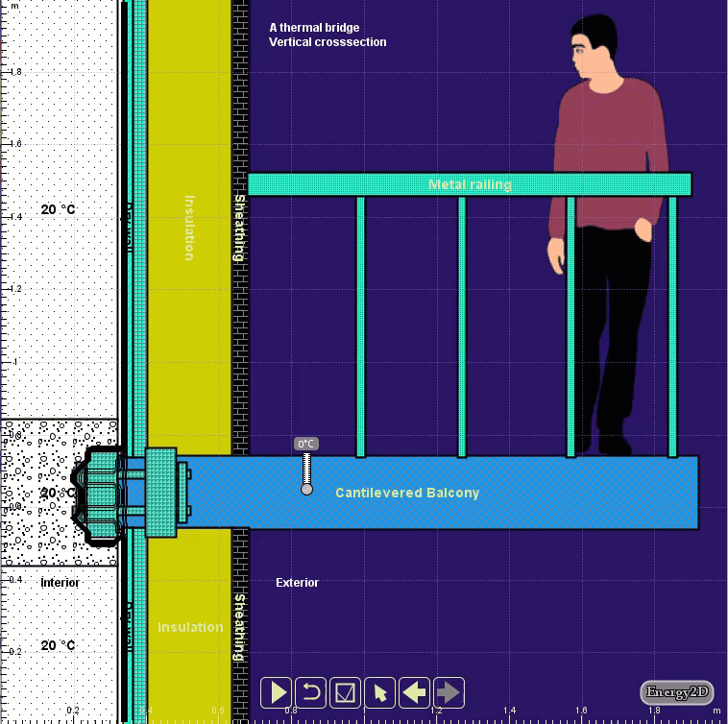Screen dimensions: 728x724
Task: Go to previous simulation with left arrow
Action: pos(414,692)
